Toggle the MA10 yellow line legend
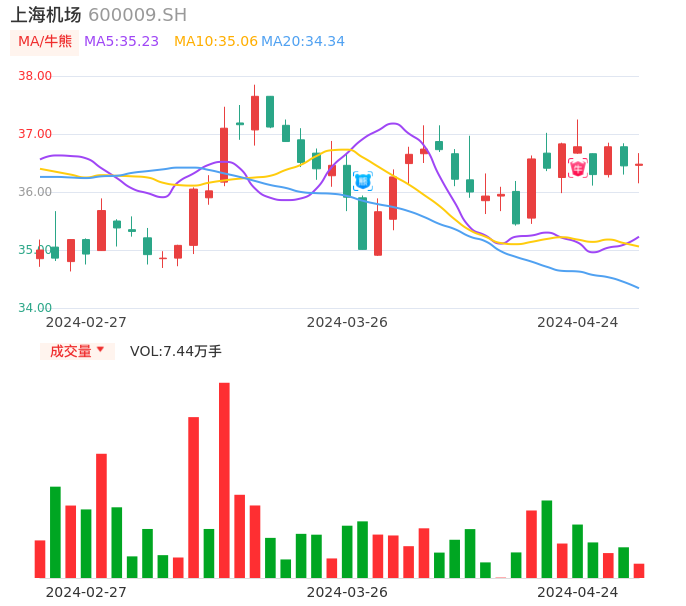 [x=215, y=42]
